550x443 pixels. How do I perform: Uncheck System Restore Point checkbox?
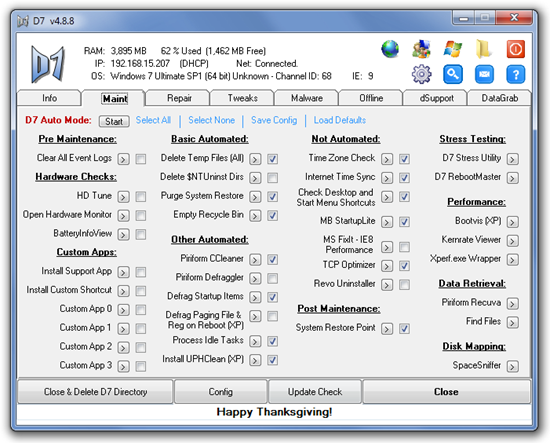pos(404,329)
